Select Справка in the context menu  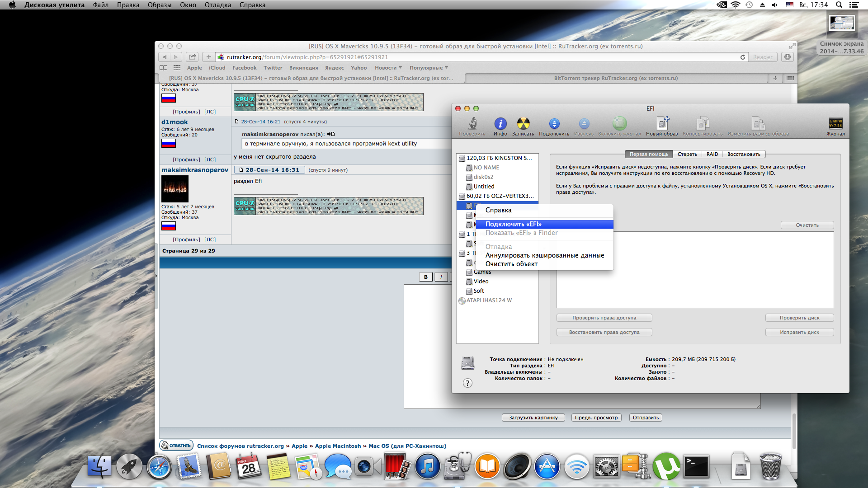(x=544, y=210)
